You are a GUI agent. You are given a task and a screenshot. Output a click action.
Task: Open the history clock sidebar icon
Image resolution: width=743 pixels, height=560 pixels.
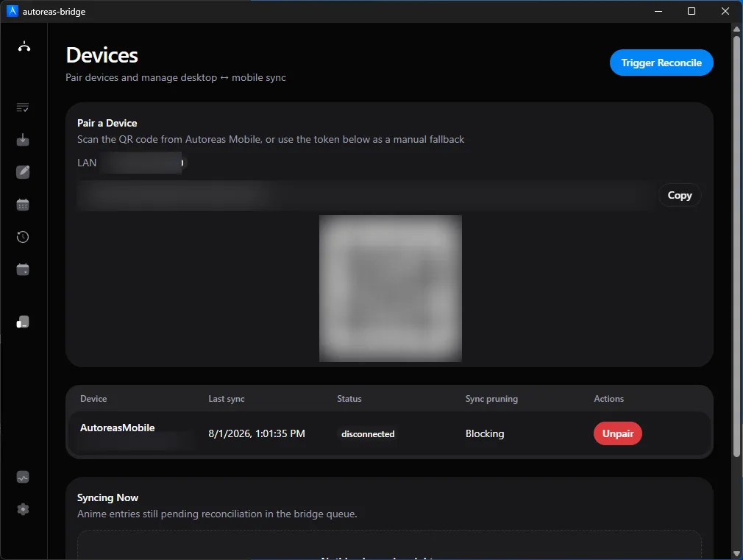point(23,237)
